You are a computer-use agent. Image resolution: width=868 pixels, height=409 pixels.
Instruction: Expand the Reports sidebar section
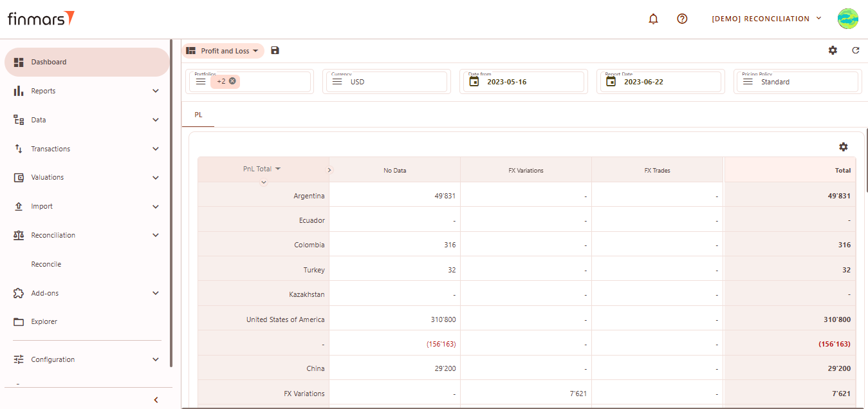pos(86,91)
